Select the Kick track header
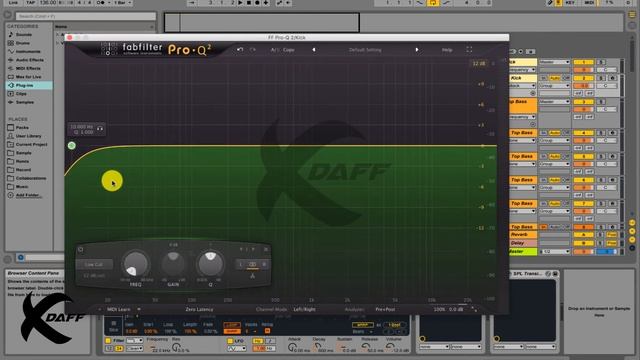 [x=522, y=78]
